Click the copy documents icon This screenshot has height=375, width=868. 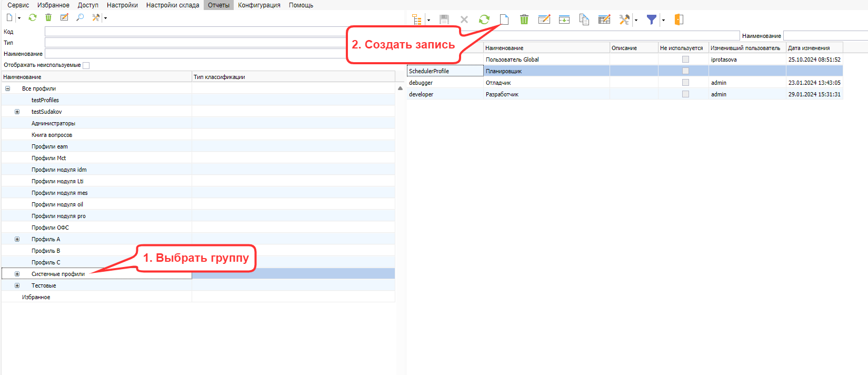[x=584, y=19]
